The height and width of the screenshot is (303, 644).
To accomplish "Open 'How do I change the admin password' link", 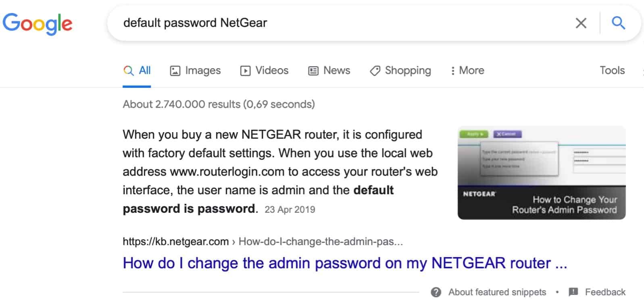I will pos(345,263).
